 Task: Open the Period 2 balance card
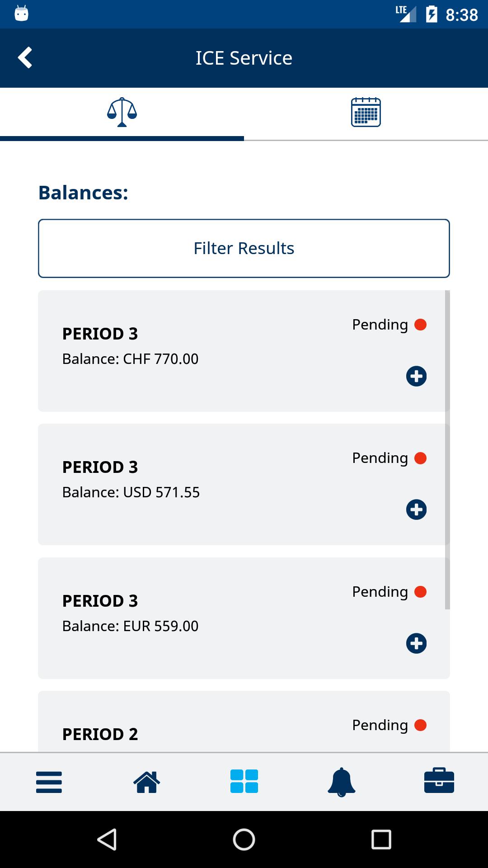244,721
